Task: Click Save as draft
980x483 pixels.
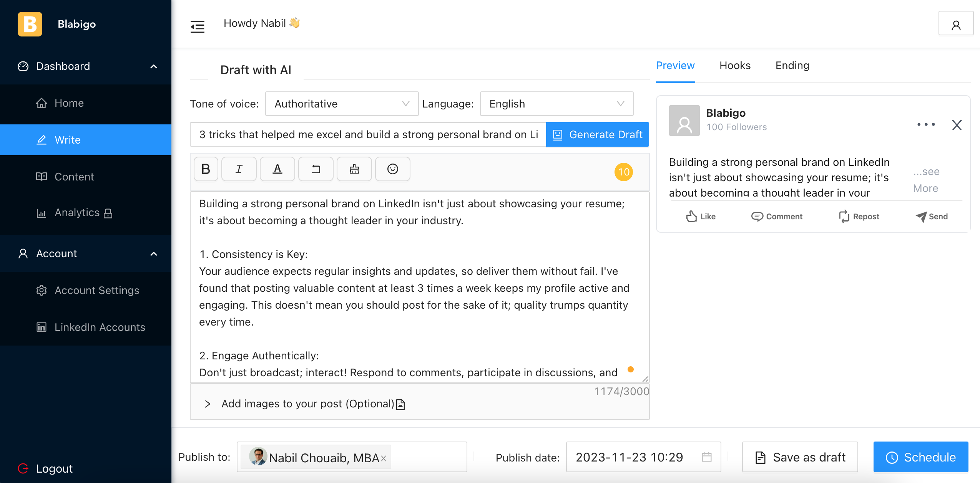Action: [800, 457]
